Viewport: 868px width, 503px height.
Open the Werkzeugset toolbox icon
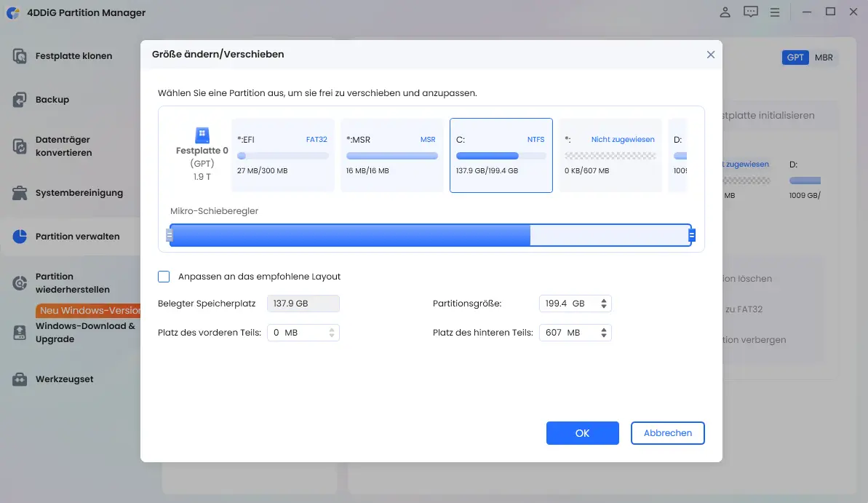(x=20, y=379)
